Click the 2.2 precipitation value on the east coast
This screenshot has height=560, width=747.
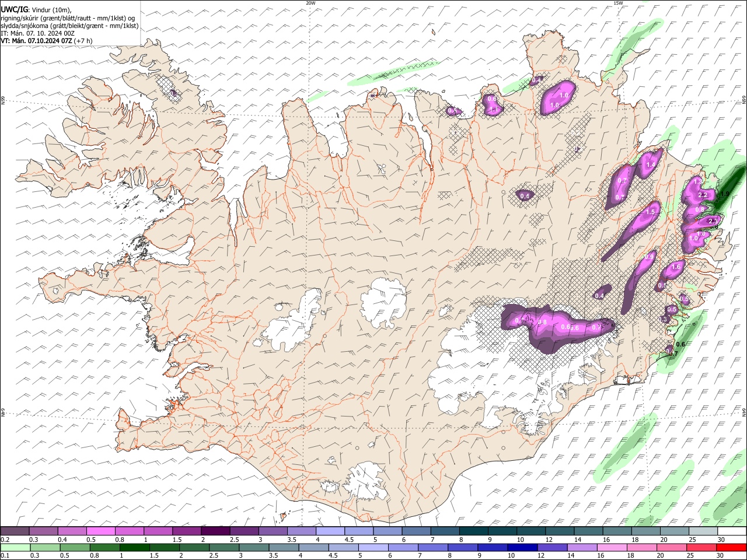coord(703,195)
